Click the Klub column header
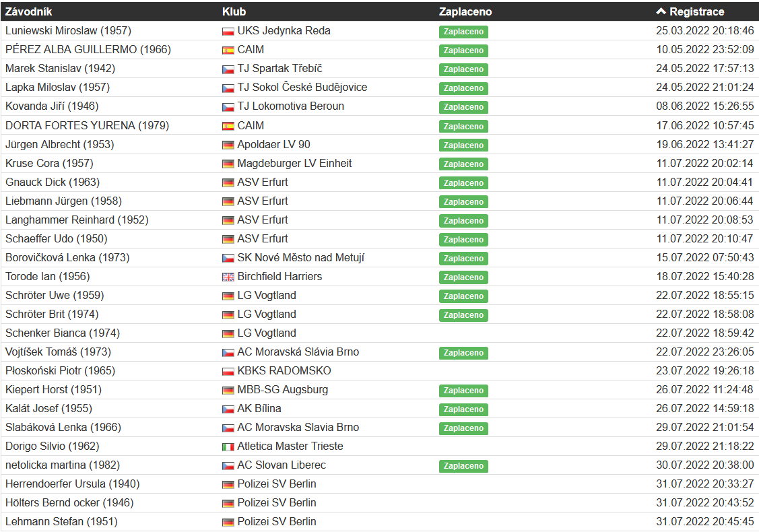 coord(234,11)
